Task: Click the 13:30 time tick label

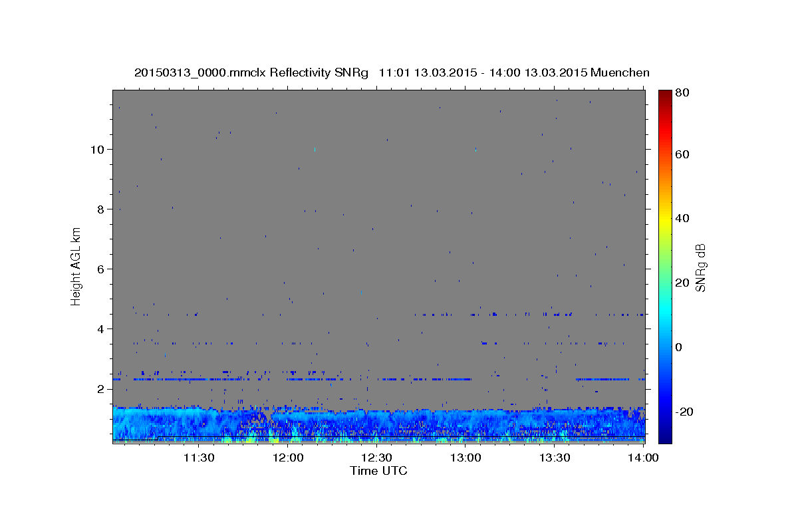Action: [555, 458]
